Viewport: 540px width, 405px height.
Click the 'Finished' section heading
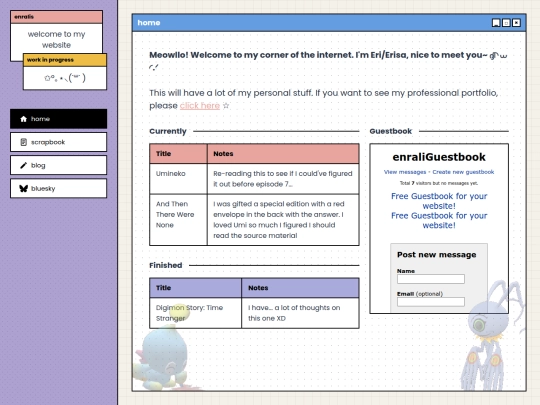point(166,265)
